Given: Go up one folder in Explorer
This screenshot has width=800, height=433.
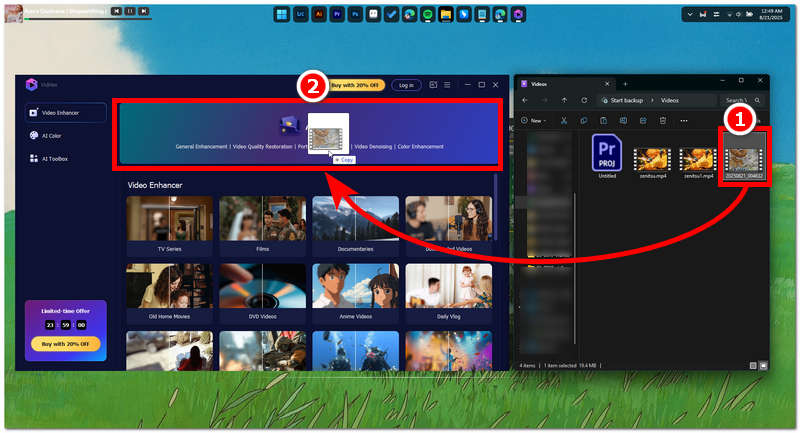Looking at the screenshot, I should click(x=564, y=100).
